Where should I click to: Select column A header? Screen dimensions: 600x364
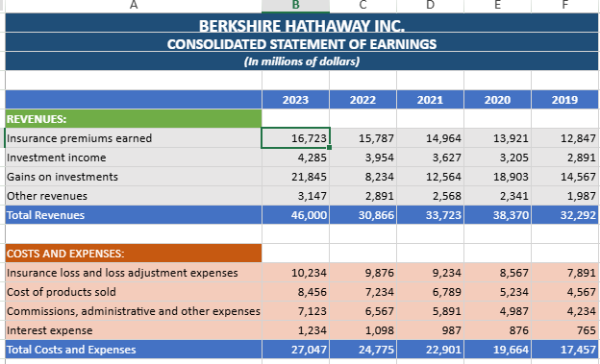coord(134,6)
